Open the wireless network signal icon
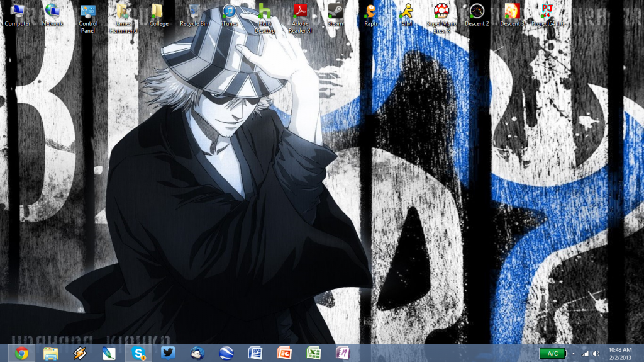Screen dimensions: 644x362 click(585, 354)
